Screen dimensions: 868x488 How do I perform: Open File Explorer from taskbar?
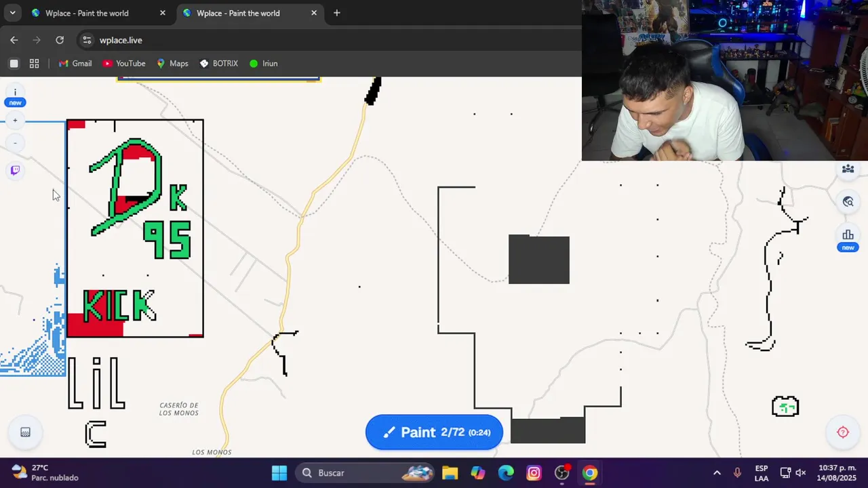[450, 473]
